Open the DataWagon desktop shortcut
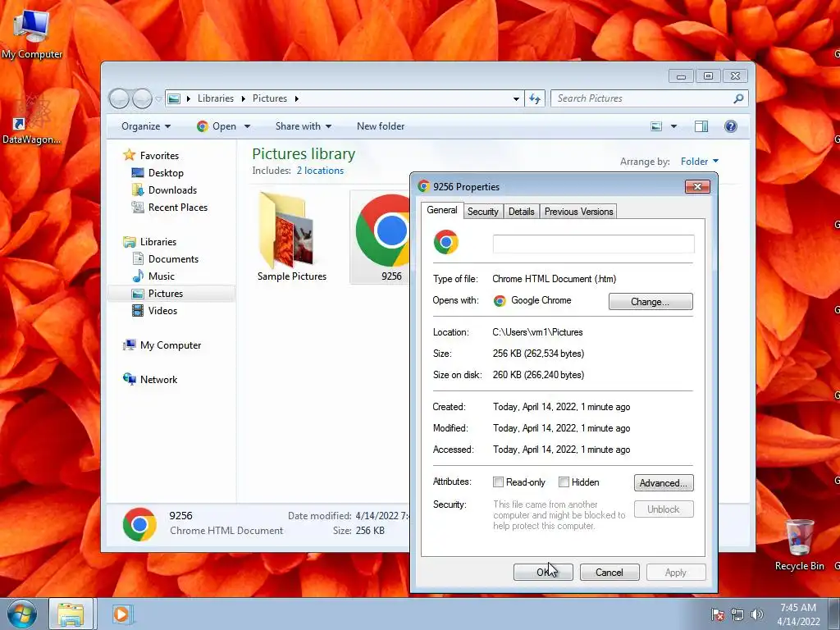Viewport: 840px width, 630px height. [31, 119]
